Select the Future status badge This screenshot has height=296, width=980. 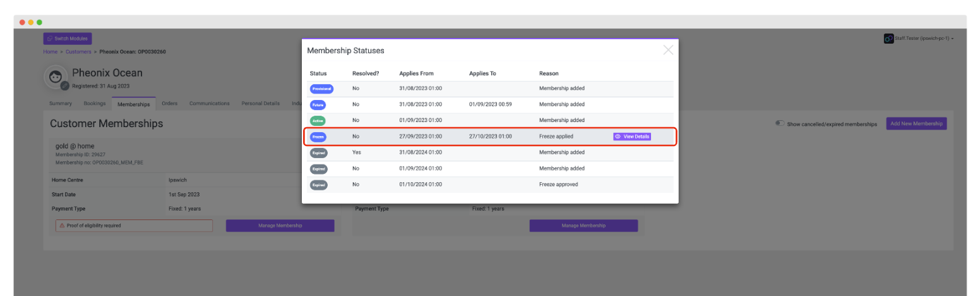click(x=318, y=104)
